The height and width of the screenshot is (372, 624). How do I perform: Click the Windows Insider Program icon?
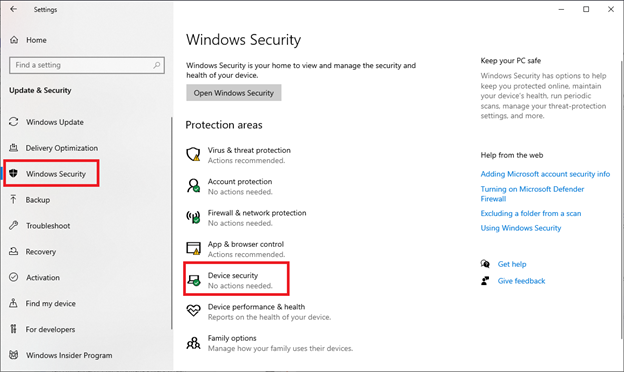(x=14, y=355)
